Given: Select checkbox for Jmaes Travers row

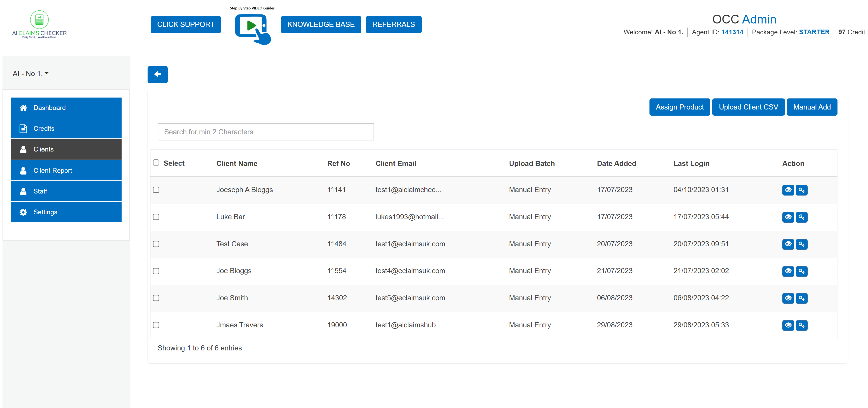Looking at the screenshot, I should tap(156, 325).
